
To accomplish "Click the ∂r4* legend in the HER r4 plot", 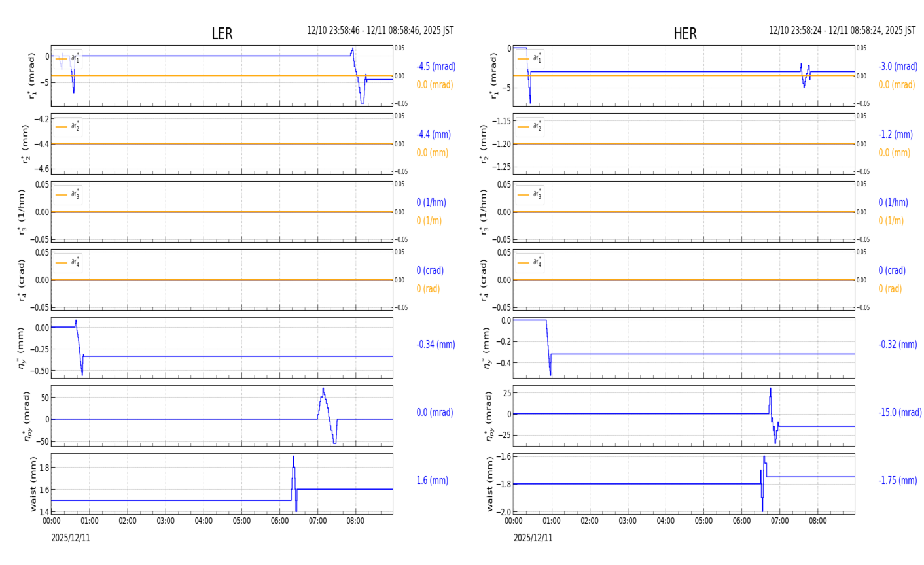I will point(530,263).
